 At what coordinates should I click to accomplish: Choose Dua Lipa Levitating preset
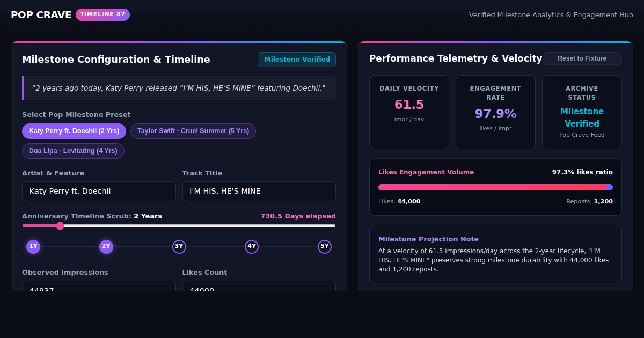click(x=73, y=151)
